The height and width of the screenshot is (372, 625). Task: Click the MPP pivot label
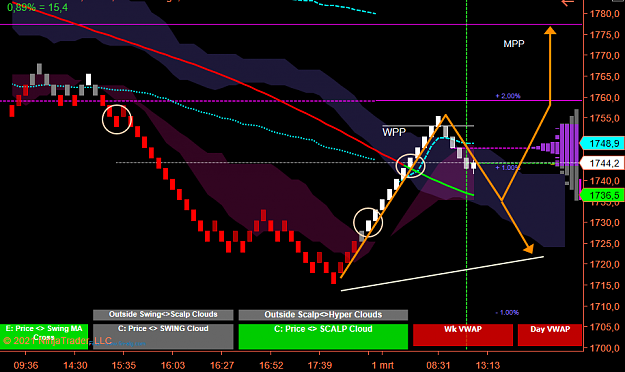pos(514,44)
